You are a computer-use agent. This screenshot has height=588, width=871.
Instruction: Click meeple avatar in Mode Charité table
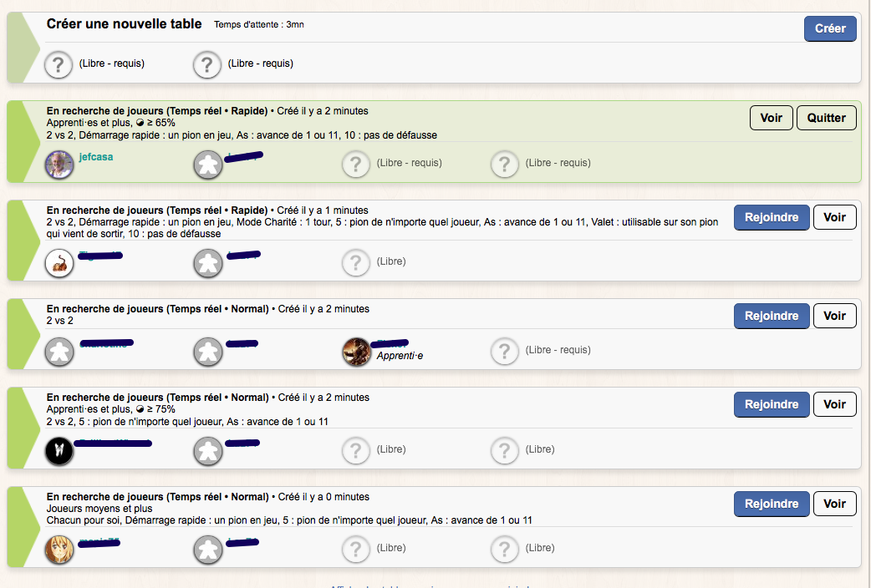point(208,263)
